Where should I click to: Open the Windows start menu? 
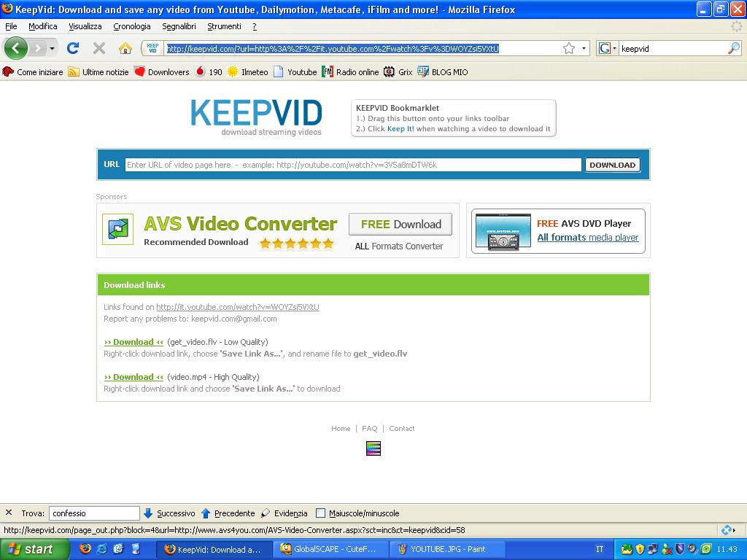pos(34,549)
